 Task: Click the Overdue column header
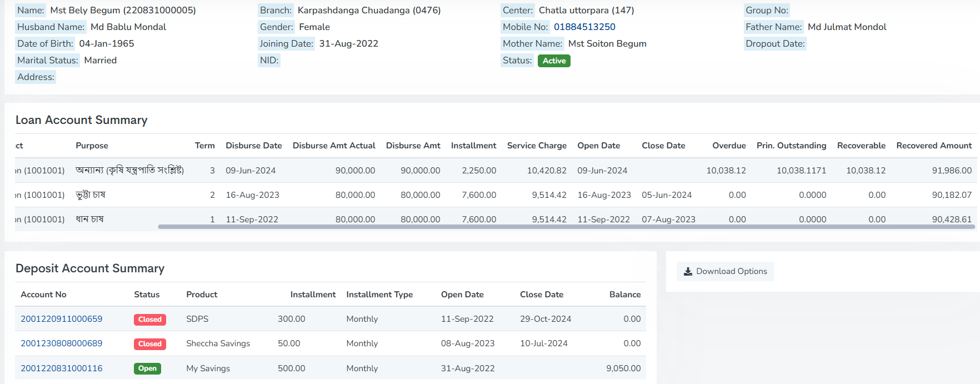pos(729,146)
